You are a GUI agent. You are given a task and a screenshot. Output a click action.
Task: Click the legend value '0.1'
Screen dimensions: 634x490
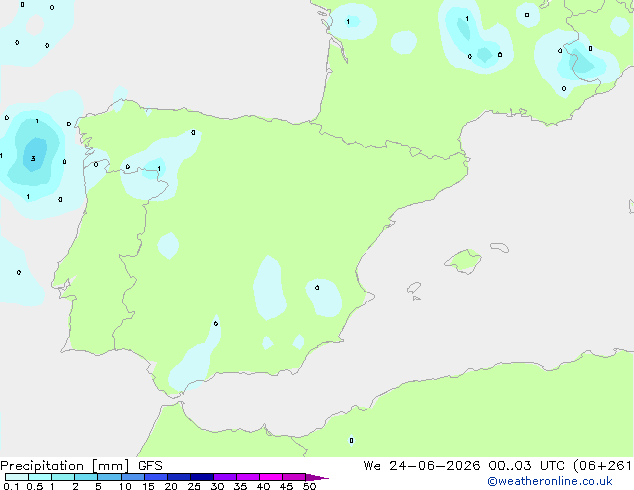[x=11, y=486]
